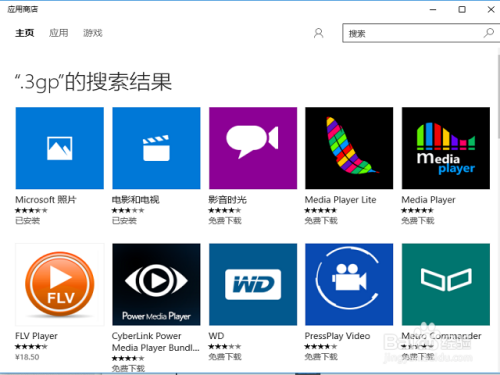This screenshot has width=500, height=375.
Task: Click the FLV Player title text
Action: coord(36,336)
